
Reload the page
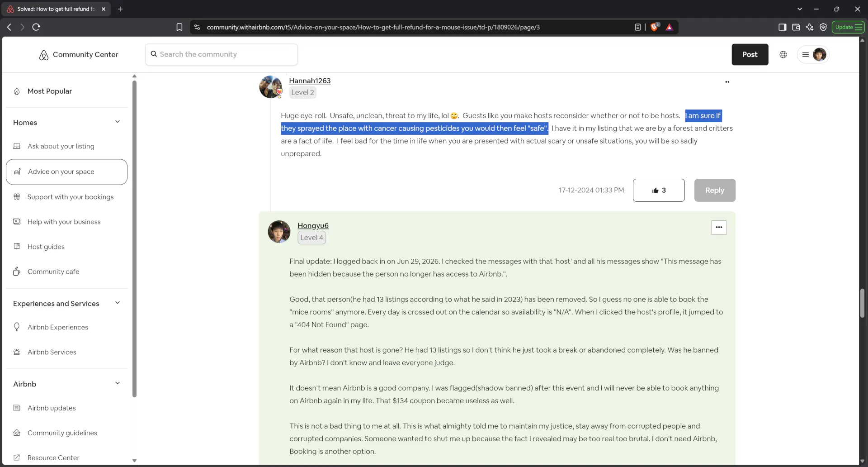pos(36,27)
